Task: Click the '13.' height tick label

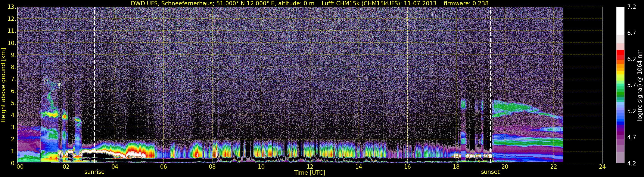Action: point(12,7)
